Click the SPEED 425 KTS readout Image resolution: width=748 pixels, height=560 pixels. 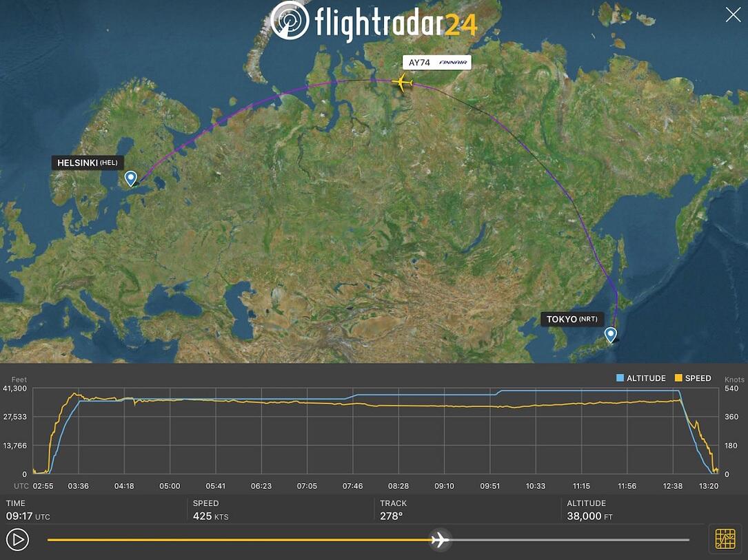212,510
